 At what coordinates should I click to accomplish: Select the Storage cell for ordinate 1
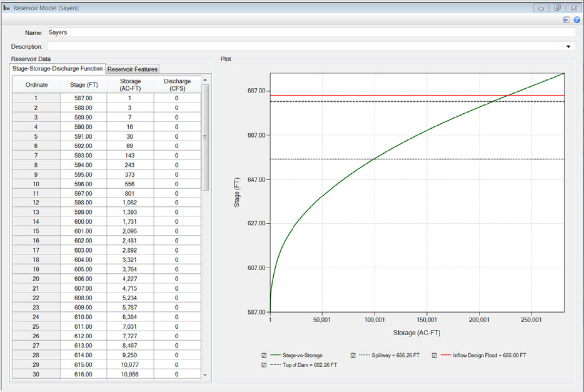pyautogui.click(x=130, y=98)
